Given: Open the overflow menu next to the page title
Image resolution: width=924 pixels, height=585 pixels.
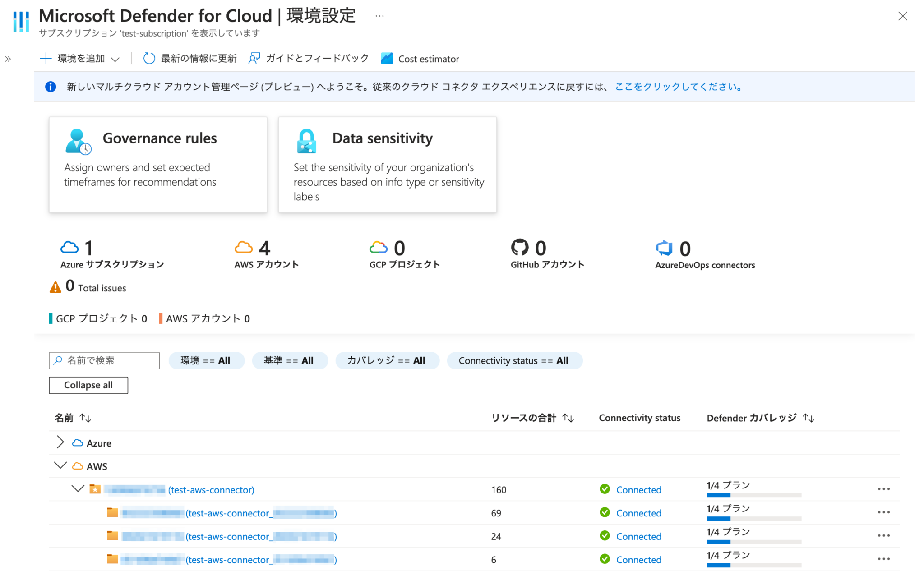Looking at the screenshot, I should pos(379,16).
